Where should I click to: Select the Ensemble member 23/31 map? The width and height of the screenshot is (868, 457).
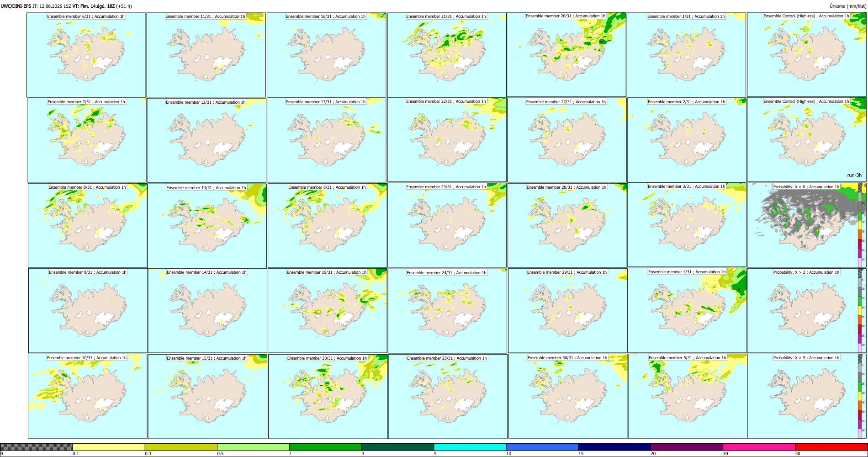click(447, 225)
